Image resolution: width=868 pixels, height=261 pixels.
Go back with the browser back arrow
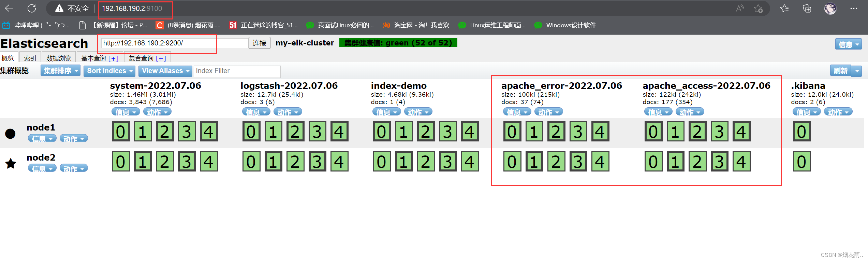(x=9, y=8)
